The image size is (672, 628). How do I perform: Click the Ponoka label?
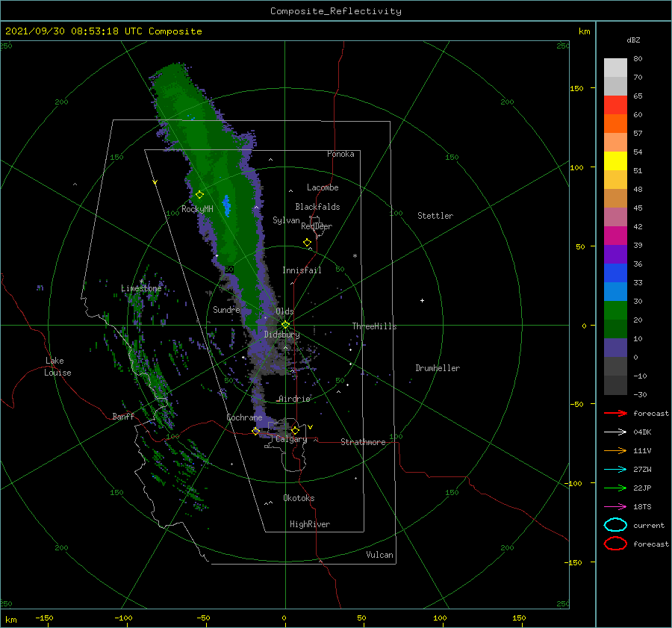340,154
